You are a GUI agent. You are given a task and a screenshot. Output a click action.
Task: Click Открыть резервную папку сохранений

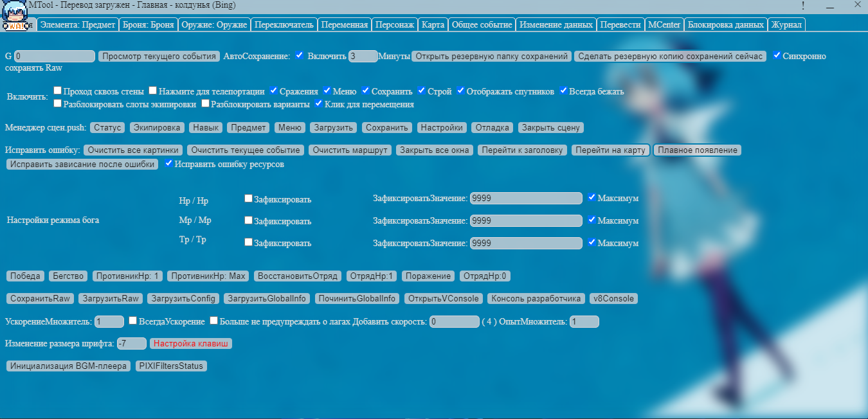click(491, 56)
